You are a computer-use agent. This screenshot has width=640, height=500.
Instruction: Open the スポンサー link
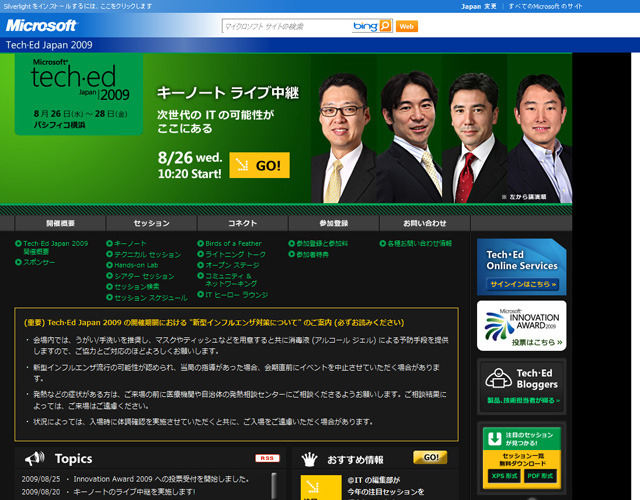tap(39, 262)
